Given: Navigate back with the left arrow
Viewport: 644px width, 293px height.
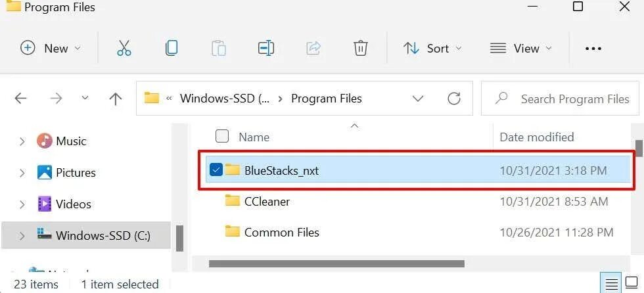Looking at the screenshot, I should click(21, 99).
